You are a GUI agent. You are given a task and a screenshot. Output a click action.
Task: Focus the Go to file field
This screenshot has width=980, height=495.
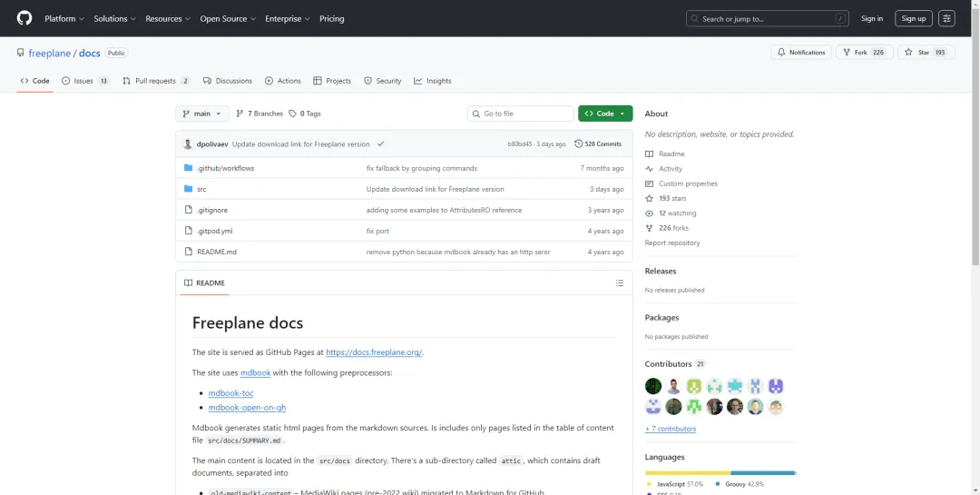click(521, 114)
